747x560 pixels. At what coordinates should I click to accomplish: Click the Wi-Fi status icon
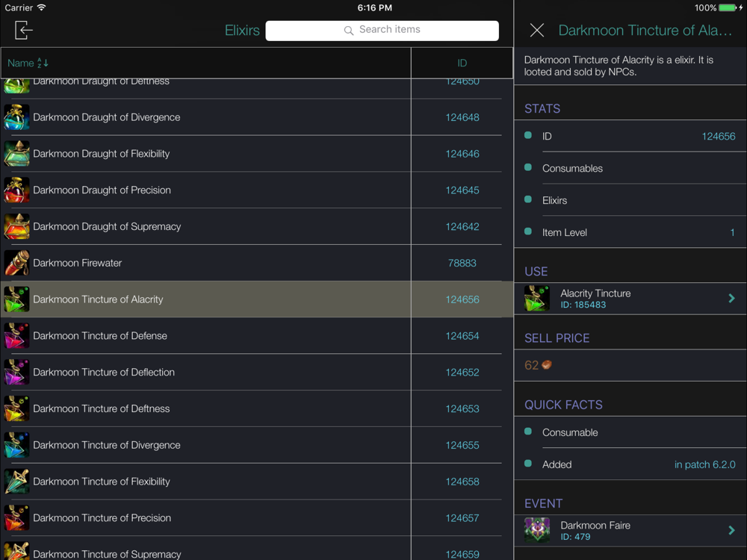click(41, 7)
